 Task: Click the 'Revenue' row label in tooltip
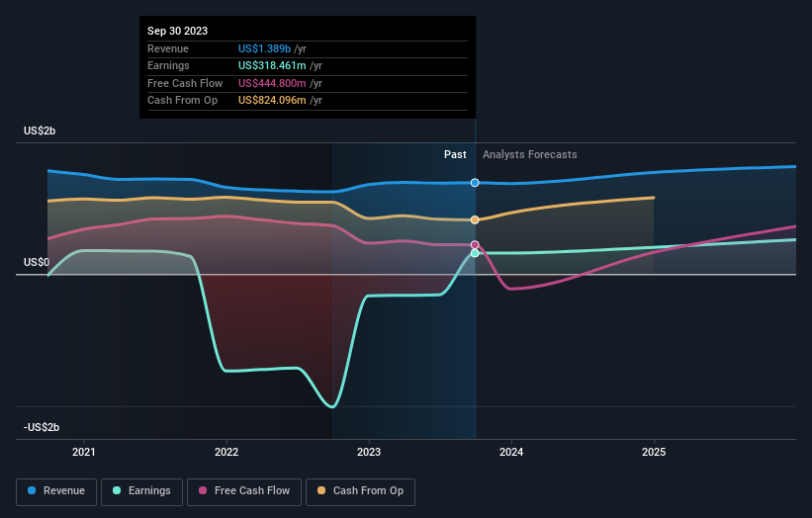[x=168, y=48]
